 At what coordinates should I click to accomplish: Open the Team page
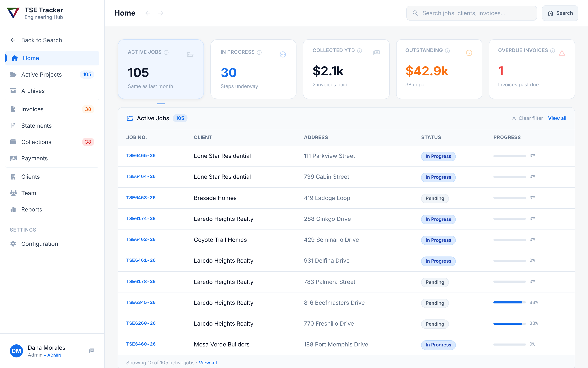52,193
